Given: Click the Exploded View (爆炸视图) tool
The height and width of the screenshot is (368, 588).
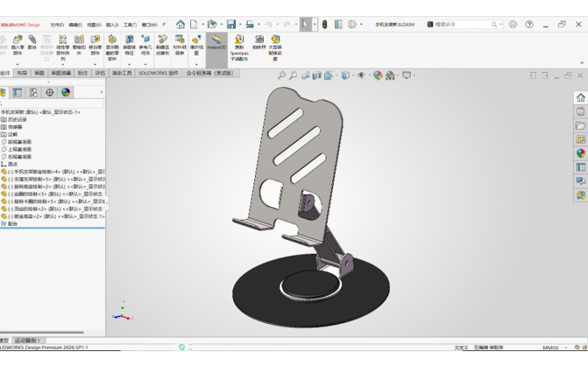Looking at the screenshot, I should pyautogui.click(x=196, y=46).
